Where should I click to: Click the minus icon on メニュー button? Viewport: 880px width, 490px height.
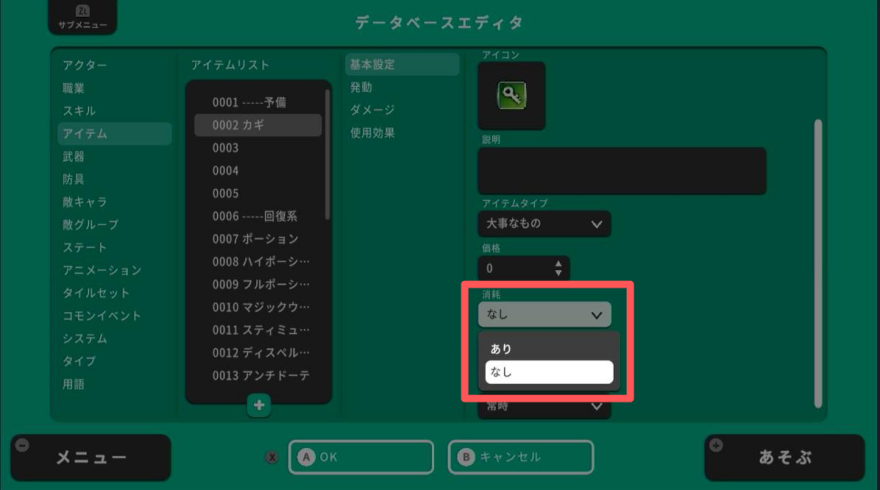(x=22, y=445)
